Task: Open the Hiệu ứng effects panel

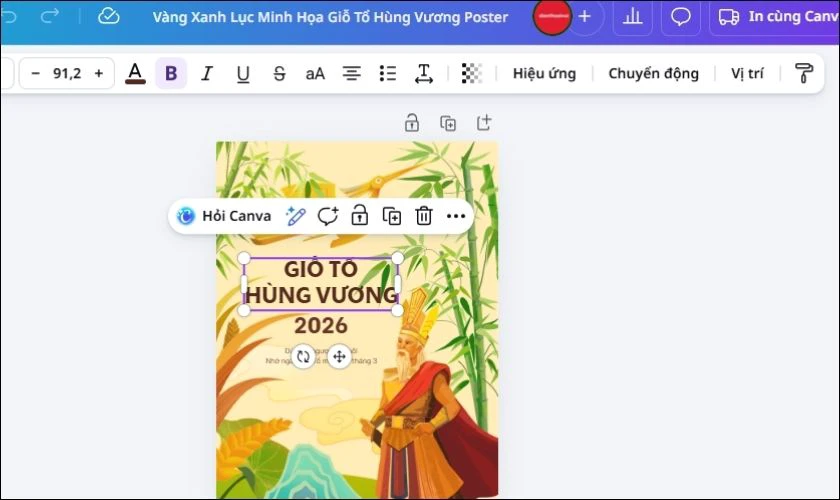Action: coord(544,73)
